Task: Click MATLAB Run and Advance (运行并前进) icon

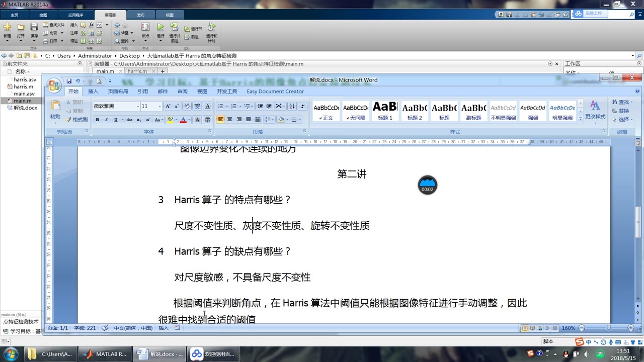Action: (175, 27)
